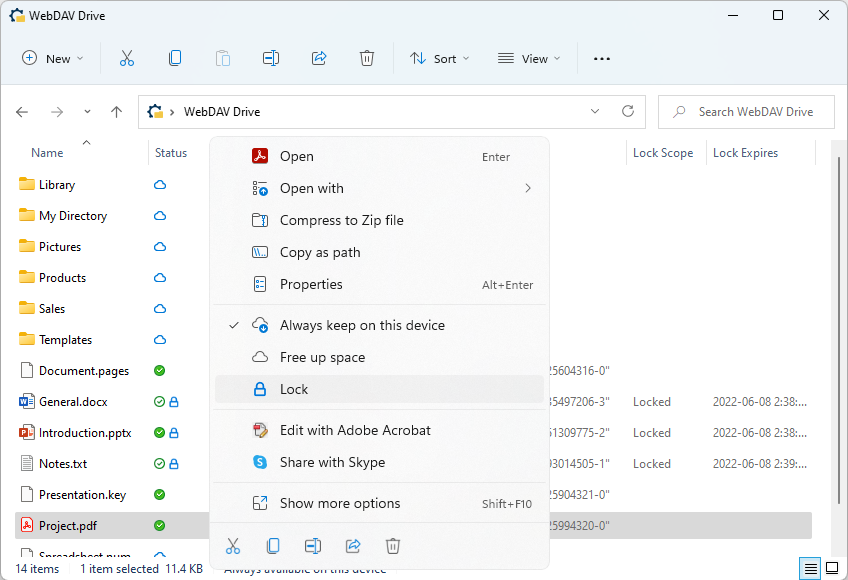Click the navigate up arrow button
Screen dimensions: 848x580
click(x=116, y=112)
